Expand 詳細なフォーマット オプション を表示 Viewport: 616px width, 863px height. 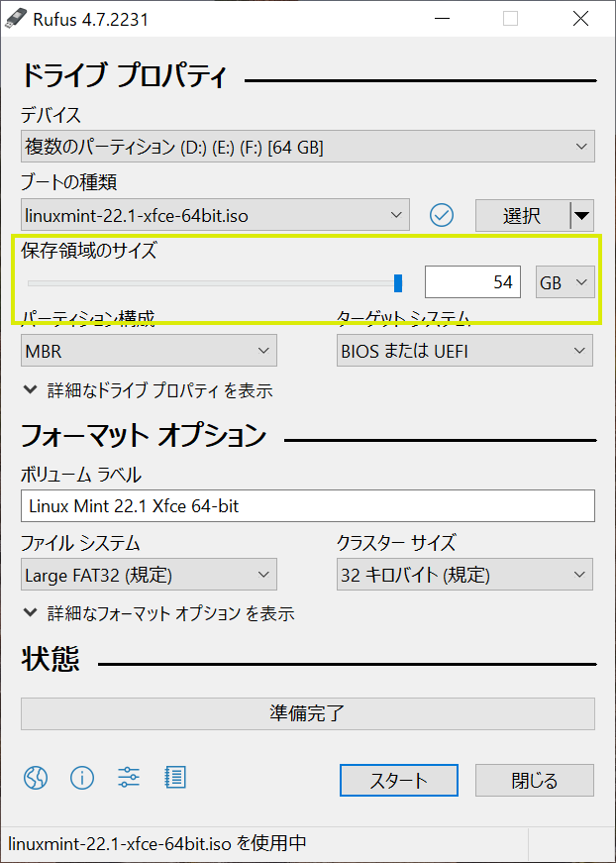(x=158, y=612)
